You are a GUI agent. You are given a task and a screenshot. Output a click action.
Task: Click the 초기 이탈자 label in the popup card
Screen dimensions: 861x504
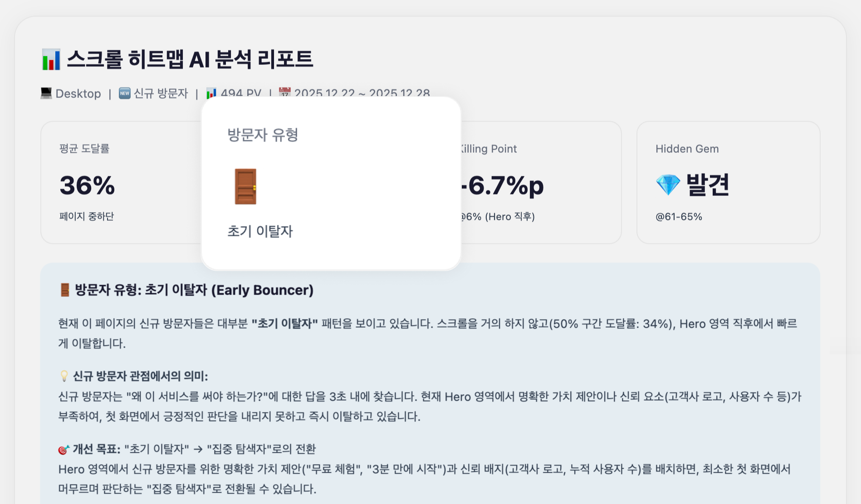pyautogui.click(x=260, y=231)
